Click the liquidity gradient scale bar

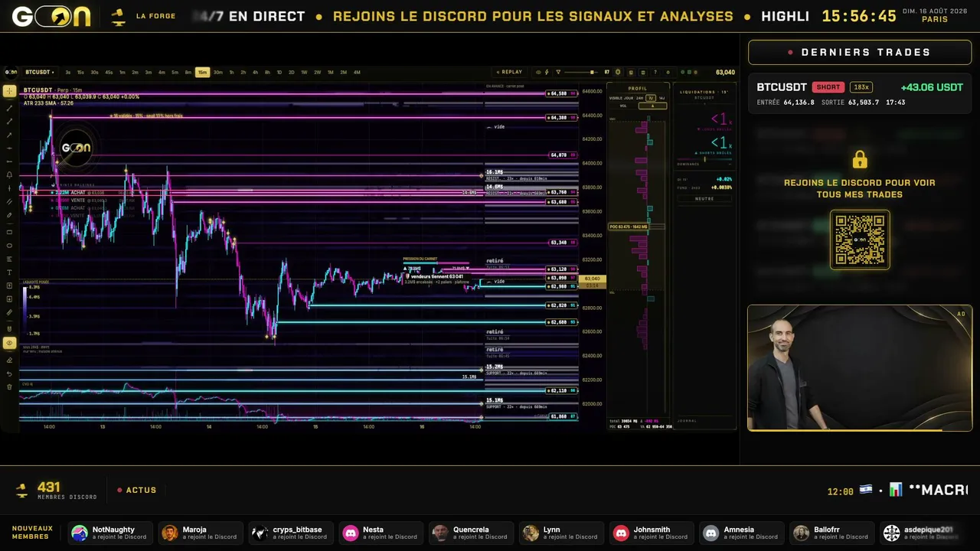coord(24,310)
